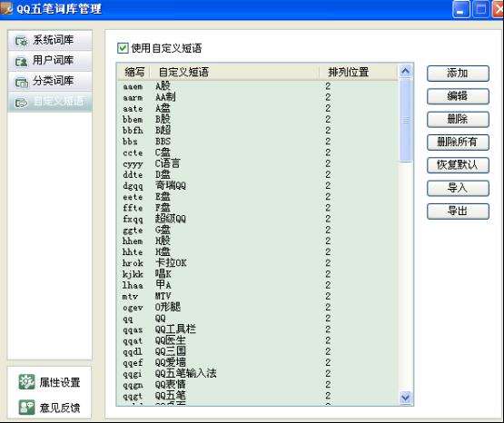Select the ggte G盘 row
The height and width of the screenshot is (423, 504).
tap(257, 230)
